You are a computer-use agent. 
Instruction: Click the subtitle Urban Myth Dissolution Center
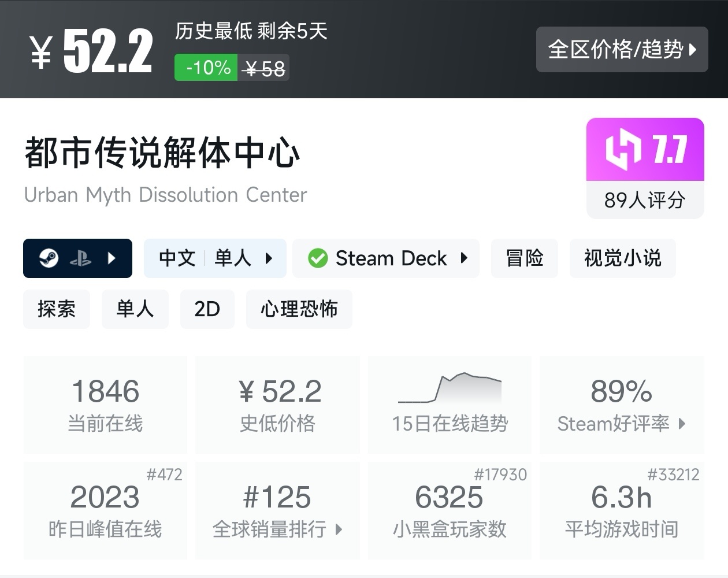pyautogui.click(x=165, y=195)
